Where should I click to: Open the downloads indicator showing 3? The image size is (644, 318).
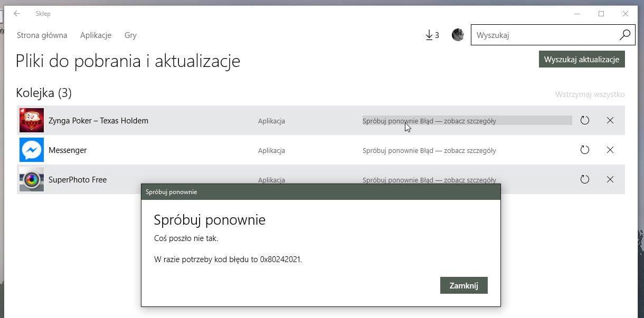coord(432,35)
